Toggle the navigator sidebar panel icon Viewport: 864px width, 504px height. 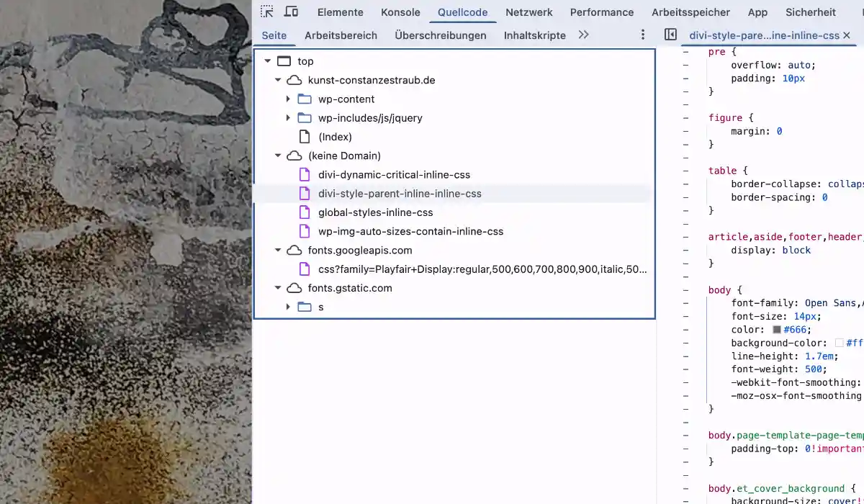click(670, 35)
